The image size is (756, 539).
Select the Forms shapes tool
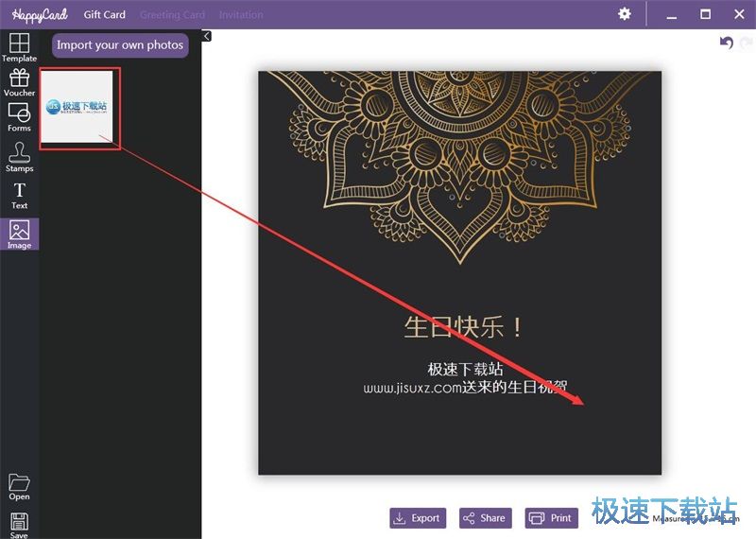click(x=19, y=117)
